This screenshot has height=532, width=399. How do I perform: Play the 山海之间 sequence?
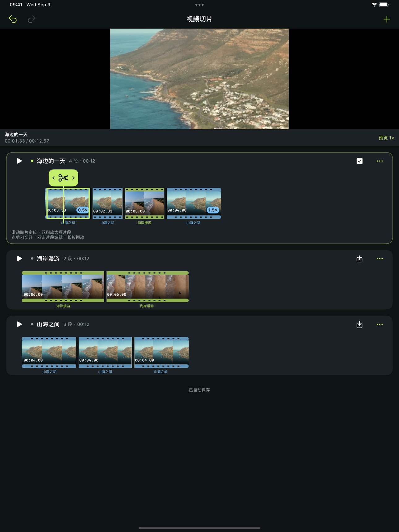19,324
